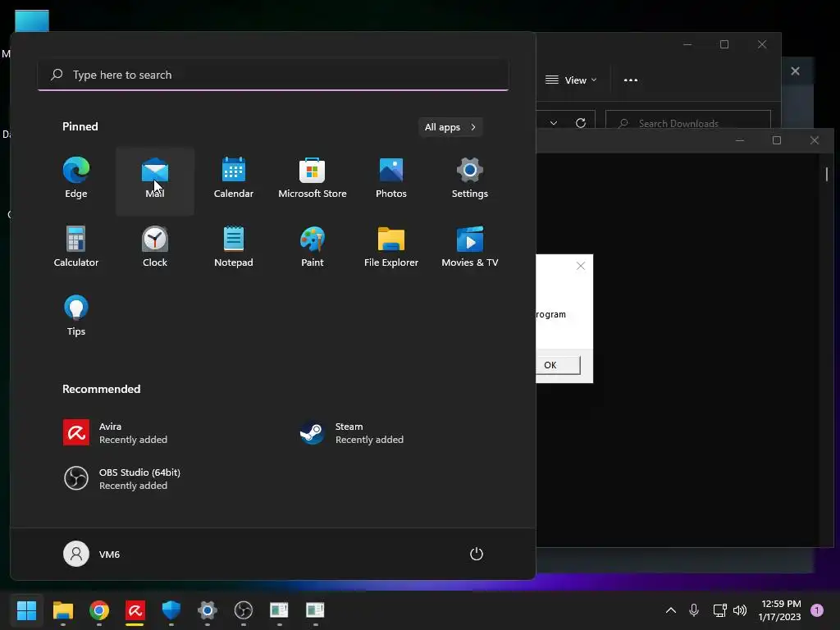This screenshot has height=630, width=840.
Task: Click the power button in Start menu
Action: (477, 554)
